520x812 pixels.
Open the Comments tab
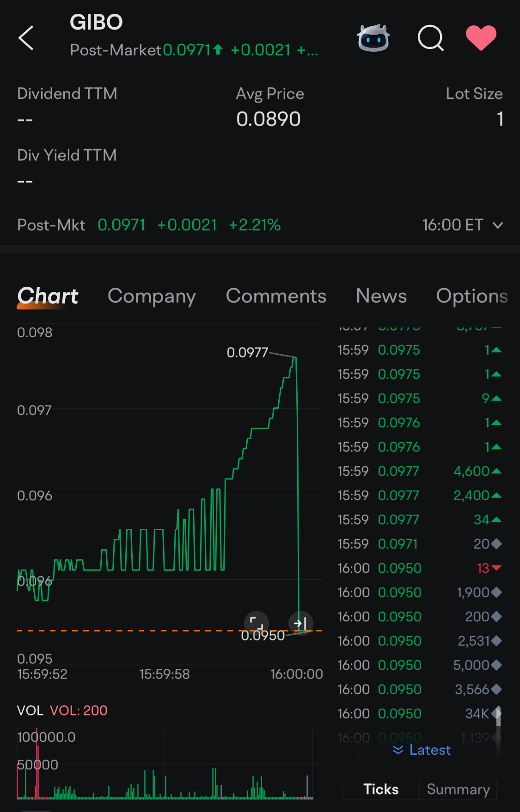[276, 296]
